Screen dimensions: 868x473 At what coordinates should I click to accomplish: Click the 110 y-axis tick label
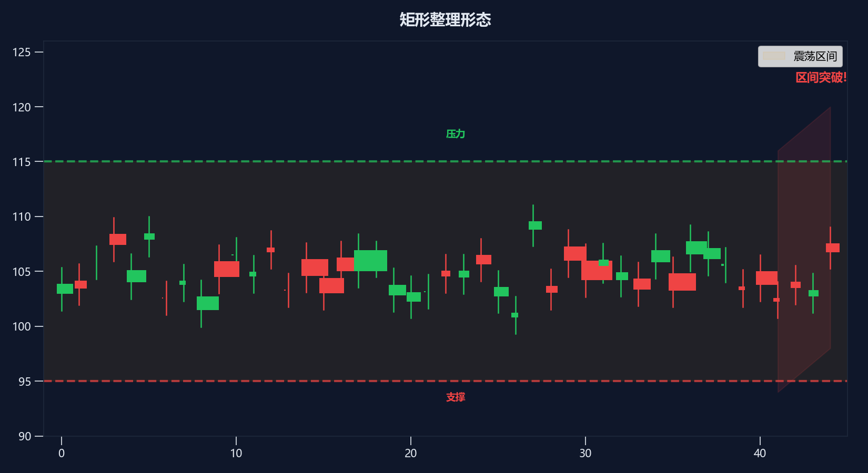click(22, 217)
